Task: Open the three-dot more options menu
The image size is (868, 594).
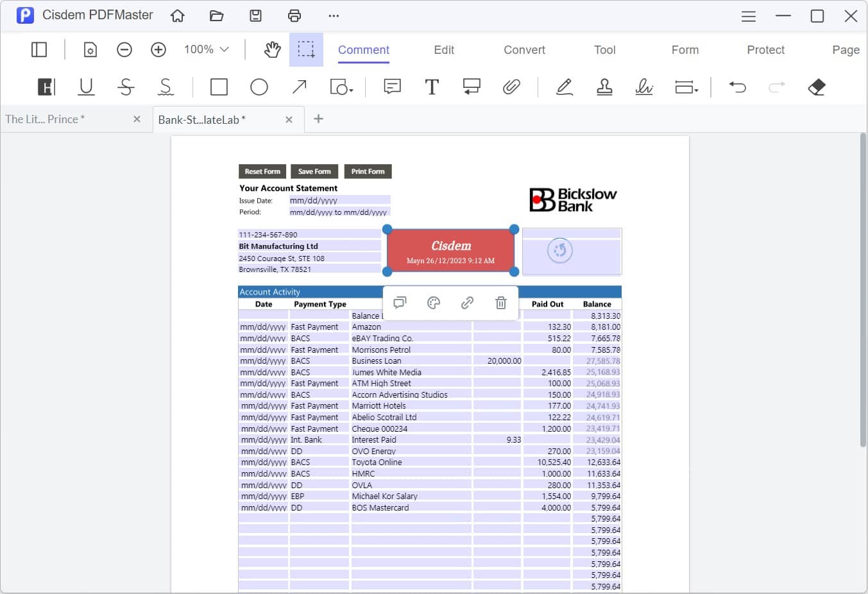Action: (334, 16)
